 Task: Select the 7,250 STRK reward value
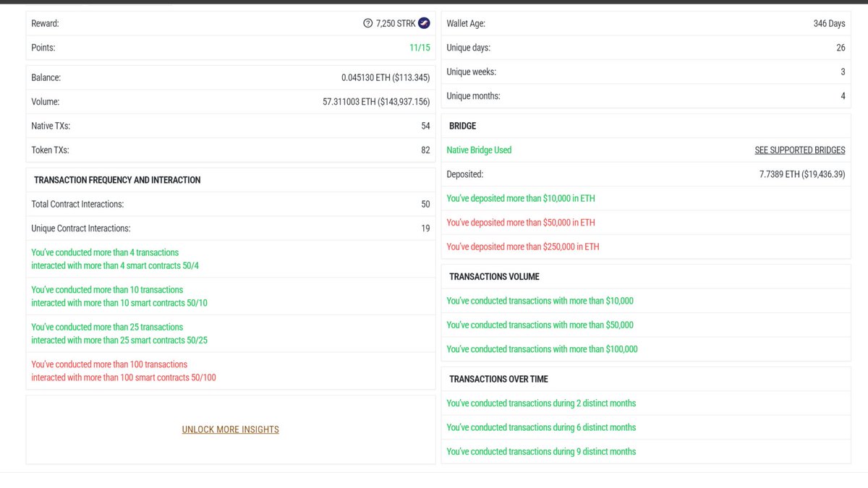(x=396, y=24)
